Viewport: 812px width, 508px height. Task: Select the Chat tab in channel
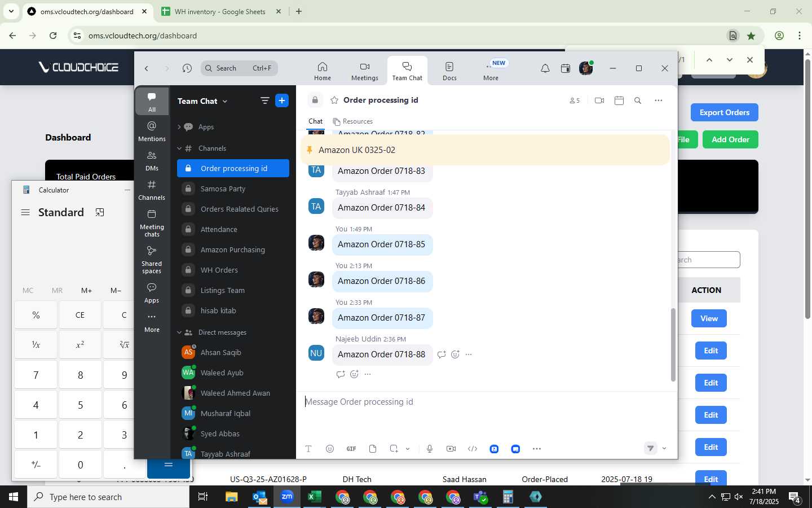point(315,121)
